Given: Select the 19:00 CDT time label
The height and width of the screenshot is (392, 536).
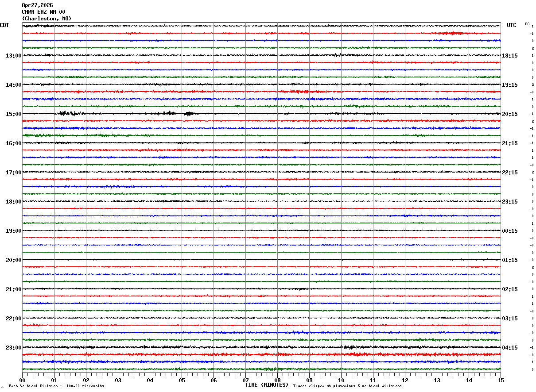Looking at the screenshot, I should coord(14,231).
